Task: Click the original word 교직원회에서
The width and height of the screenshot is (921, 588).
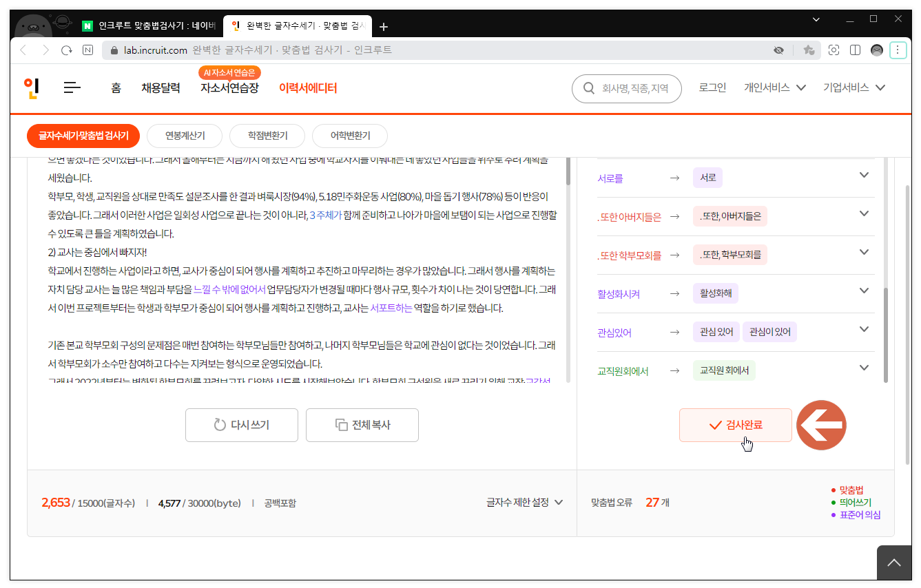Action: point(623,371)
